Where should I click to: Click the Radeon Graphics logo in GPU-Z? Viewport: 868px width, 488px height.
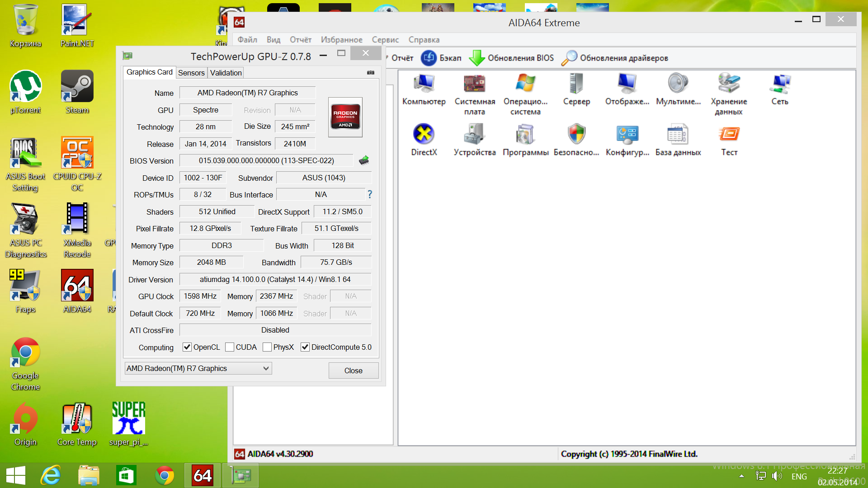(x=345, y=117)
